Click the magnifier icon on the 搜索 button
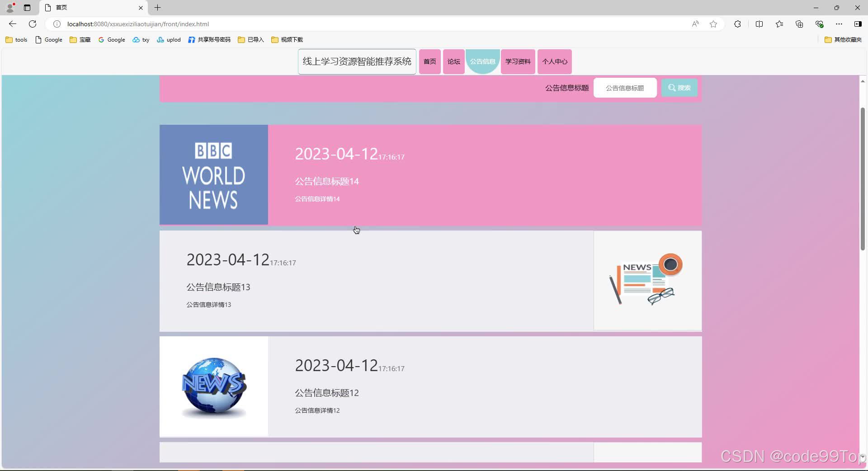 671,88
